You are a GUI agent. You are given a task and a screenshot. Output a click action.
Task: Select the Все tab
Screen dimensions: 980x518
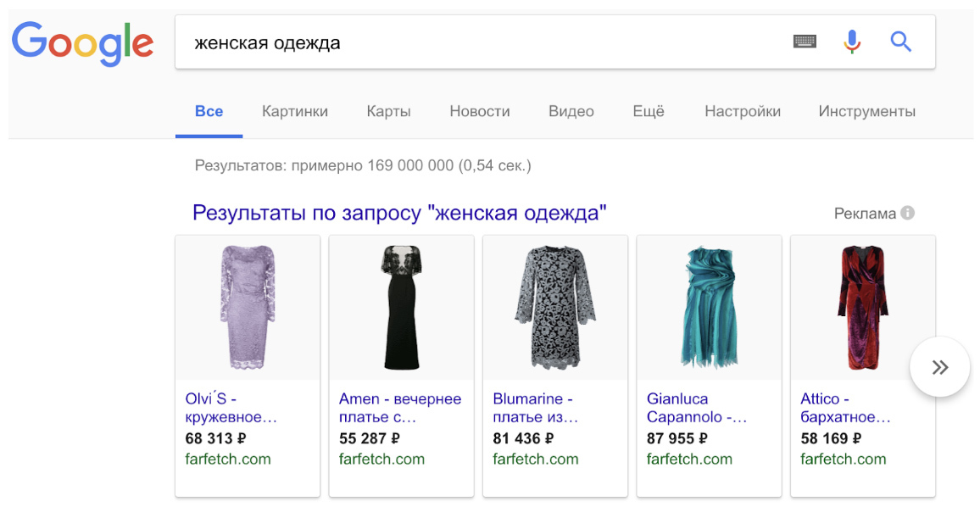click(x=209, y=111)
